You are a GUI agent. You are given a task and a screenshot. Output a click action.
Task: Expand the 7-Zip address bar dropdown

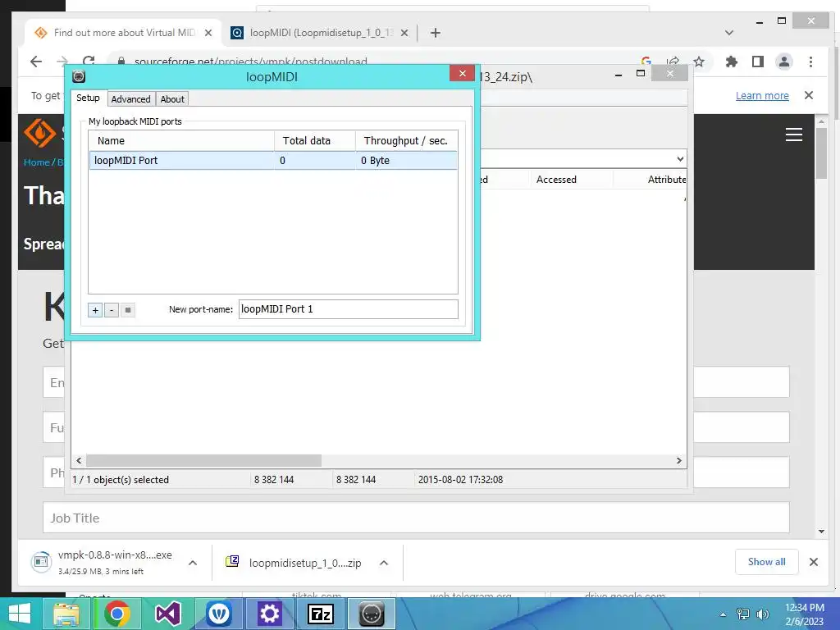[x=680, y=159]
